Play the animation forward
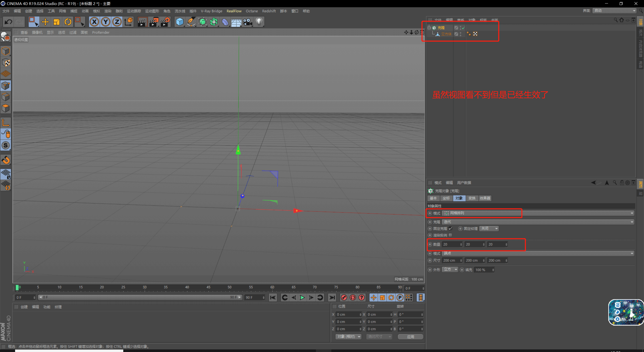The height and width of the screenshot is (352, 644). point(302,298)
